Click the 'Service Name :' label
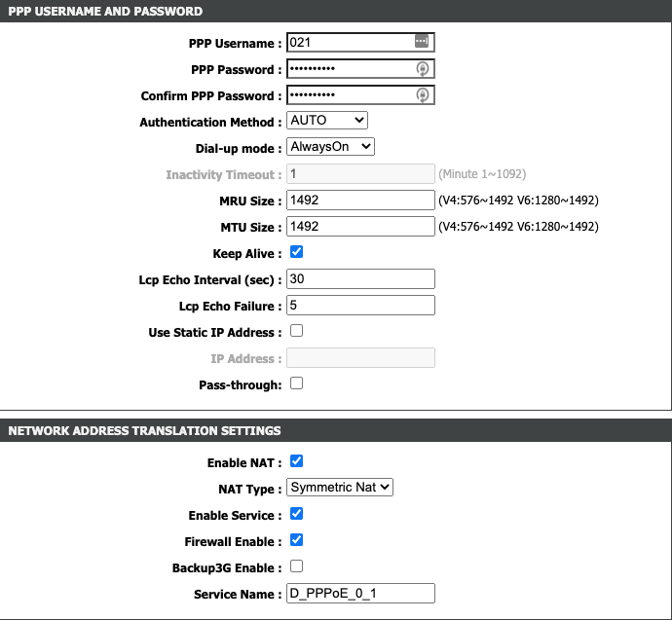The width and height of the screenshot is (672, 620). tap(238, 594)
